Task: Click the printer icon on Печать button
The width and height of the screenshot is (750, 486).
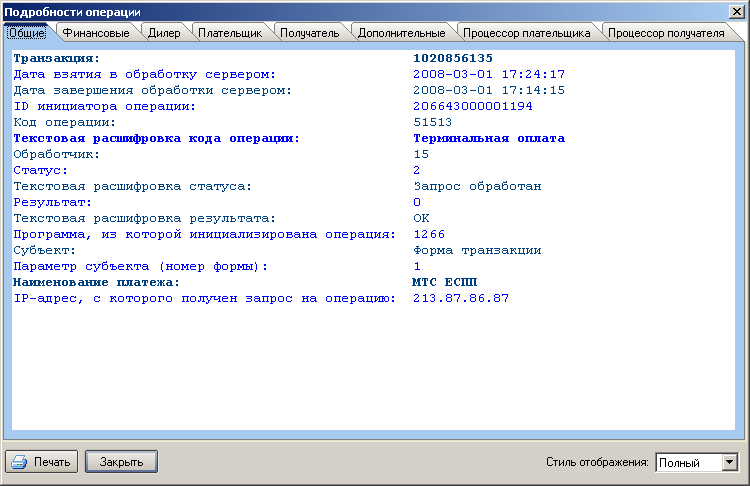Action: tap(20, 462)
